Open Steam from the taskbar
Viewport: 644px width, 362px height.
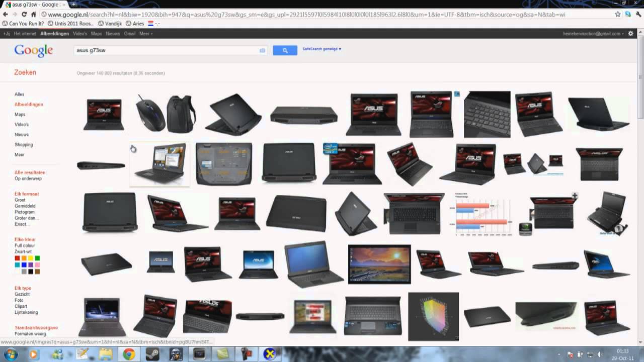pos(152,354)
